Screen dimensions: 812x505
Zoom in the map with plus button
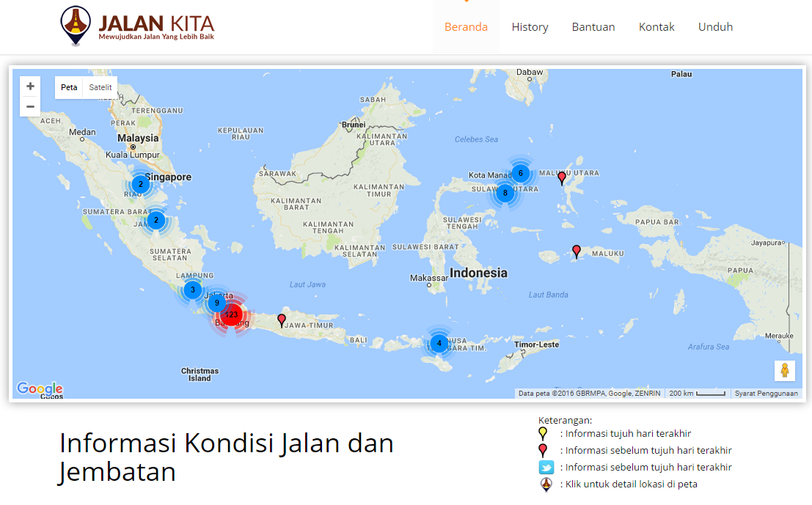30,86
